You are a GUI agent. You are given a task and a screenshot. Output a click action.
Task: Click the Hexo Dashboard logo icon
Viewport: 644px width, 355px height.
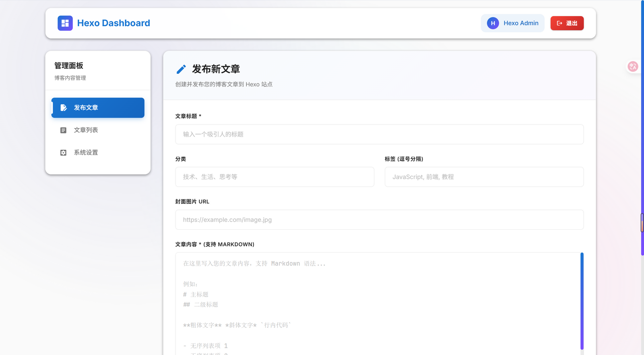pyautogui.click(x=65, y=23)
